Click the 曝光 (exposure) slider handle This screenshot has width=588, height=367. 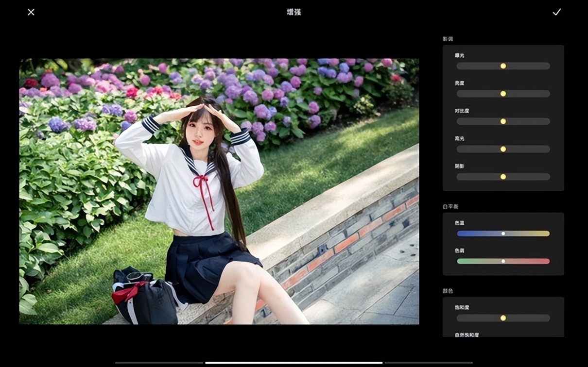coord(503,66)
